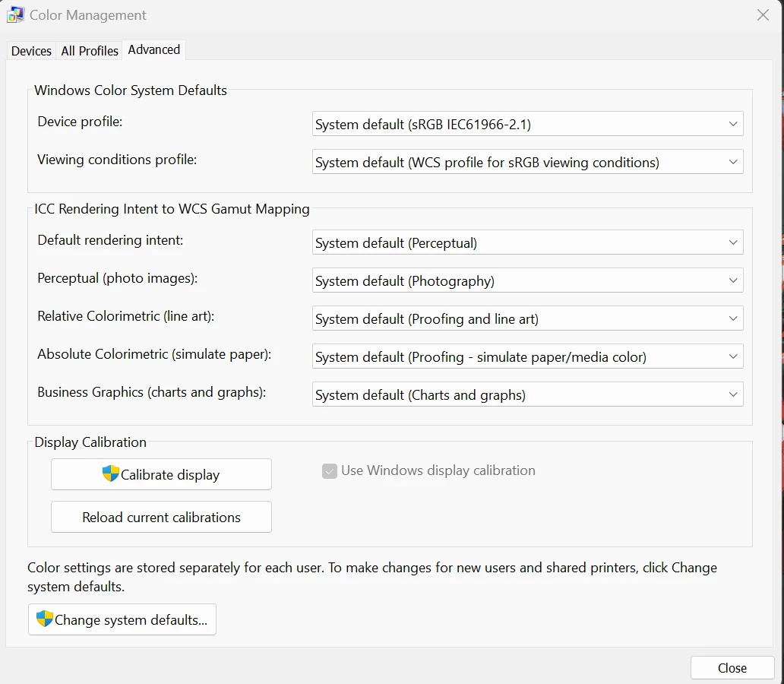Click the Color Management window title text
The height and width of the screenshot is (684, 784).
(x=88, y=15)
